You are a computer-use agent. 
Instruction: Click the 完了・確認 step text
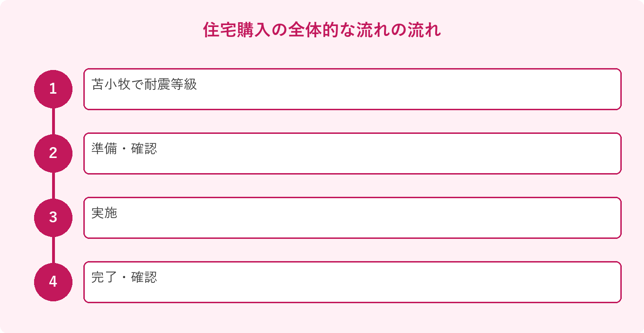point(124,278)
